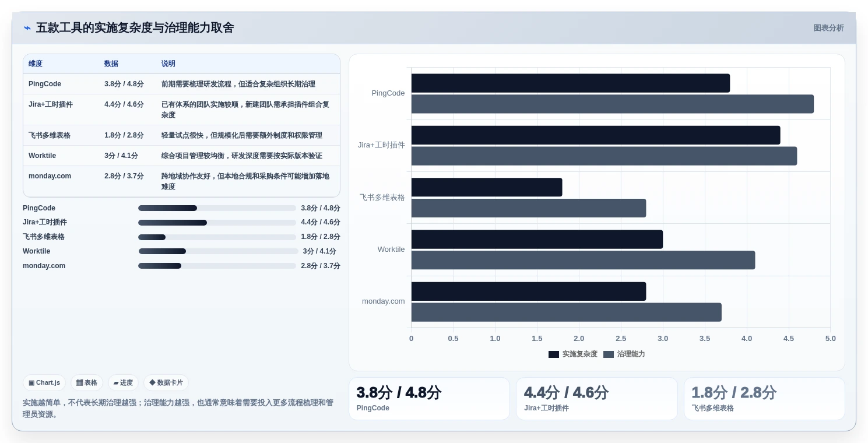Click the blue icon before the panel title
Image resolution: width=868 pixels, height=443 pixels.
[x=27, y=28]
